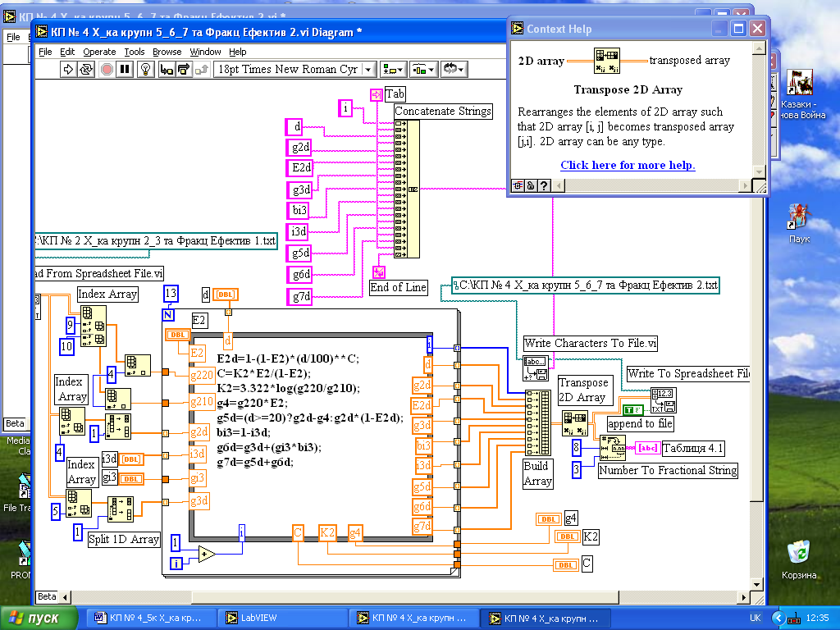Open the Distribute Objects dropdown

(423, 69)
